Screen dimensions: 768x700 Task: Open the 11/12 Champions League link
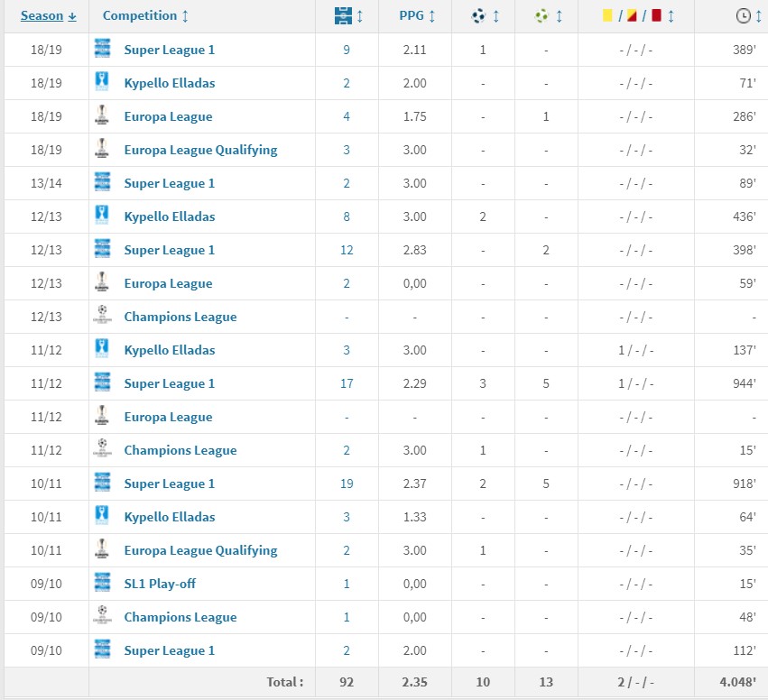[180, 450]
